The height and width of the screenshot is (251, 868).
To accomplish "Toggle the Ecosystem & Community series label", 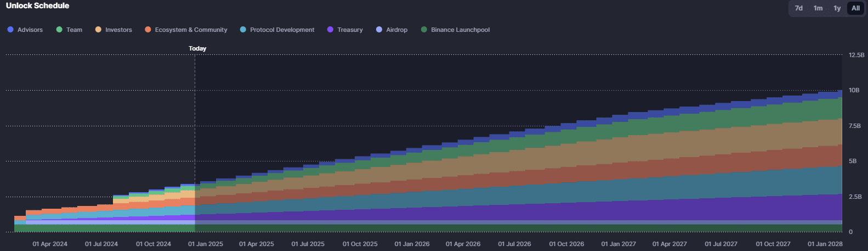I will (x=191, y=30).
